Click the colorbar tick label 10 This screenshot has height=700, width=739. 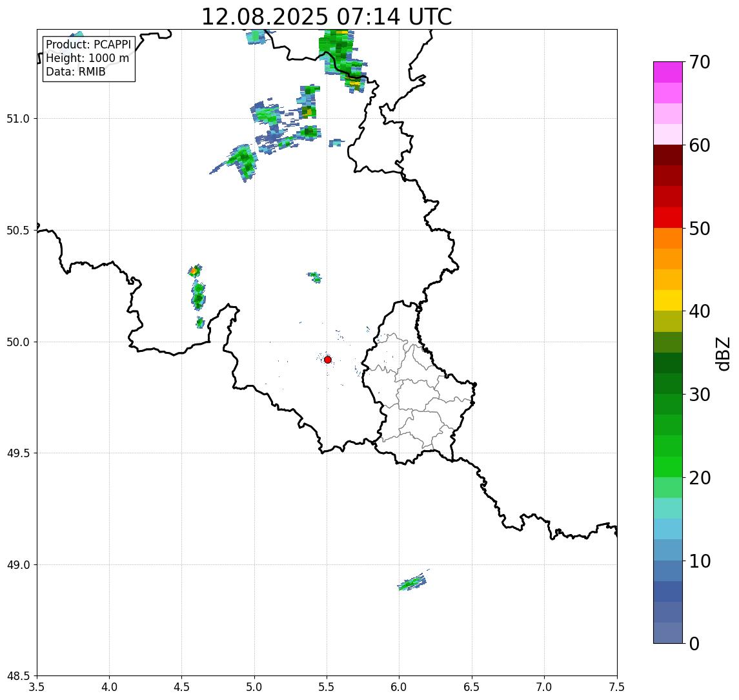click(x=700, y=561)
